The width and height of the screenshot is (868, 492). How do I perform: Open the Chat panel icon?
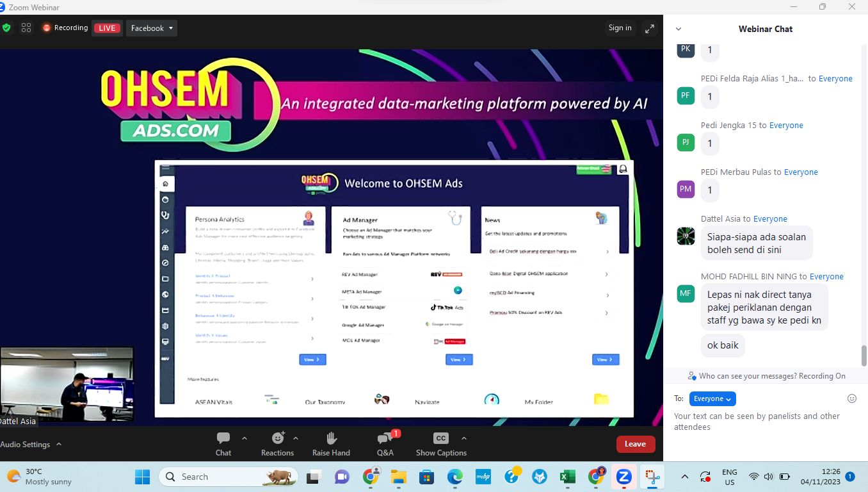click(223, 439)
